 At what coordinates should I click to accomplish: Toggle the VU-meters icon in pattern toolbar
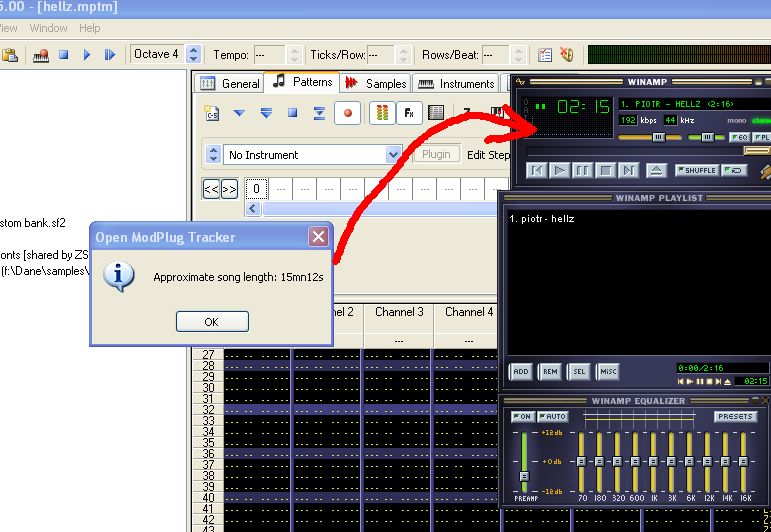(382, 113)
